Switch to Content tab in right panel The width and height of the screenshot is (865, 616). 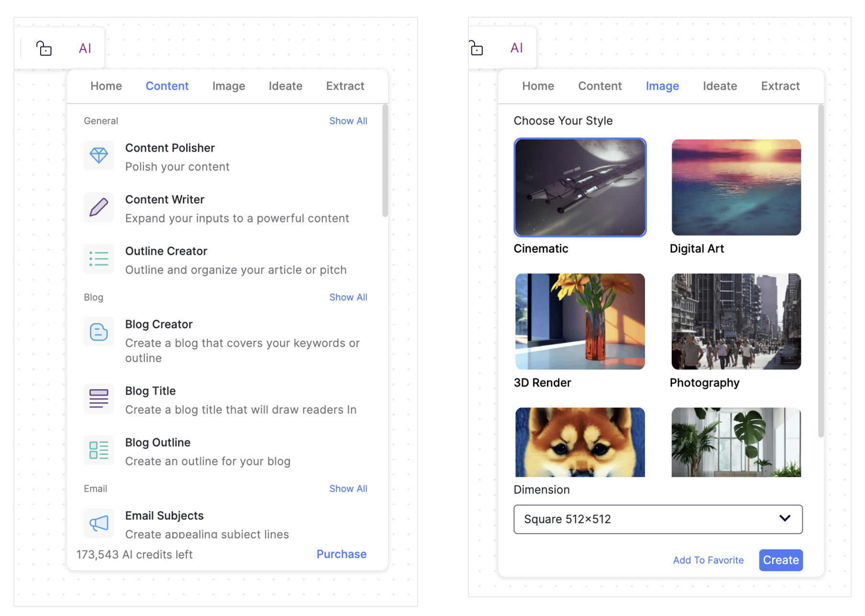[600, 86]
